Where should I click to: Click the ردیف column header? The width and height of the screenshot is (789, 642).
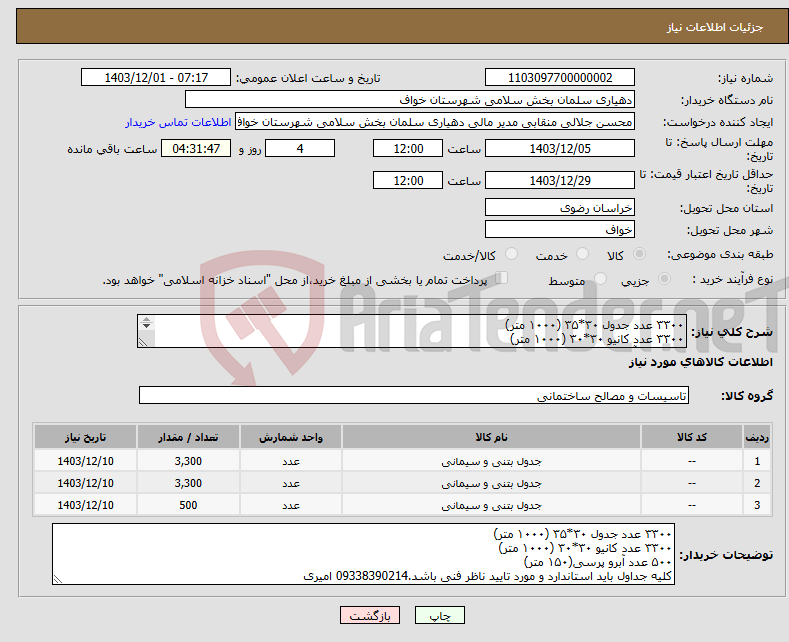757,437
